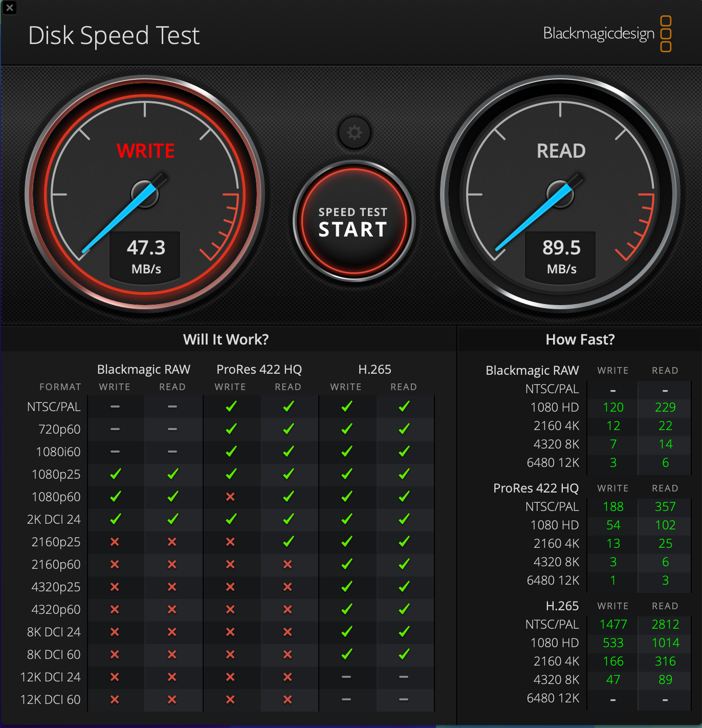Click the Blackmagic RAW write cross for 12K DCI 60
702x728 pixels.
click(x=115, y=699)
